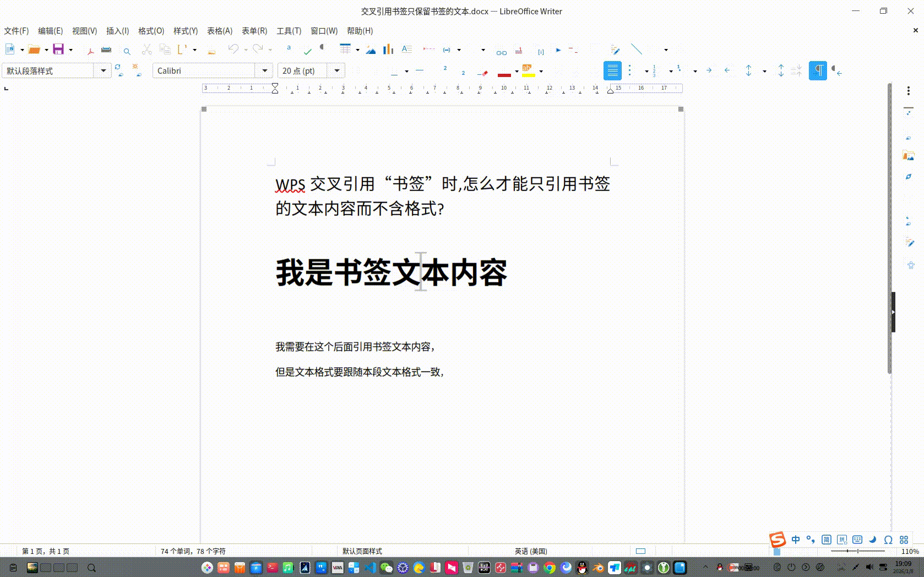Apply the red font color swatch

[x=504, y=72]
